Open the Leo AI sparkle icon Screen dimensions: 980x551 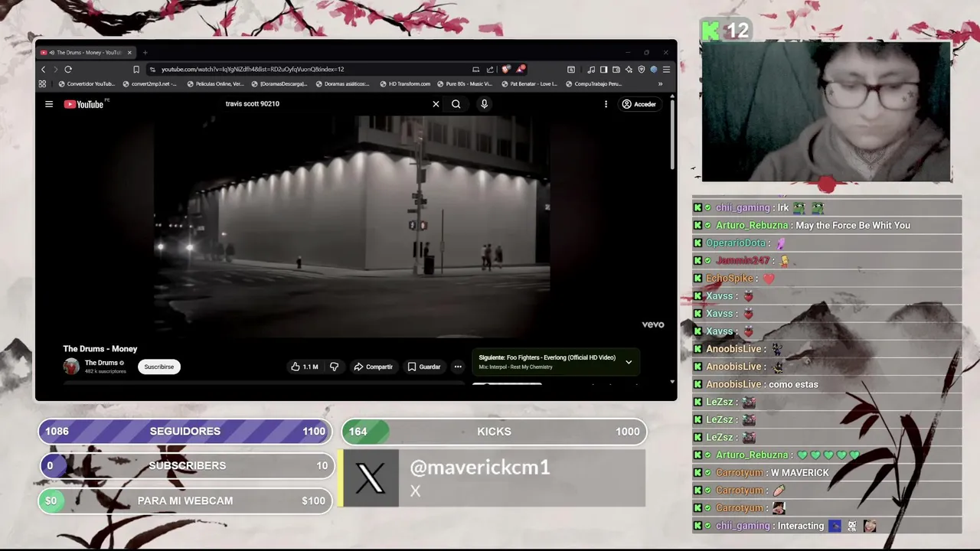(x=629, y=69)
